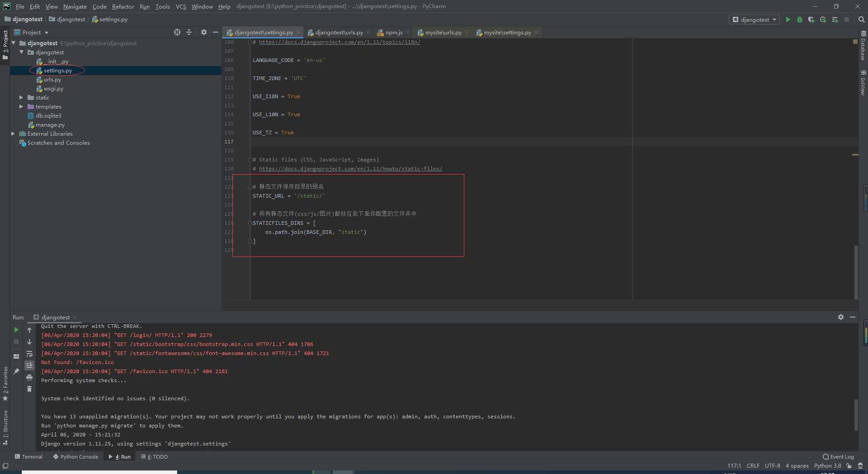Clear all console output trash icon

tap(29, 389)
